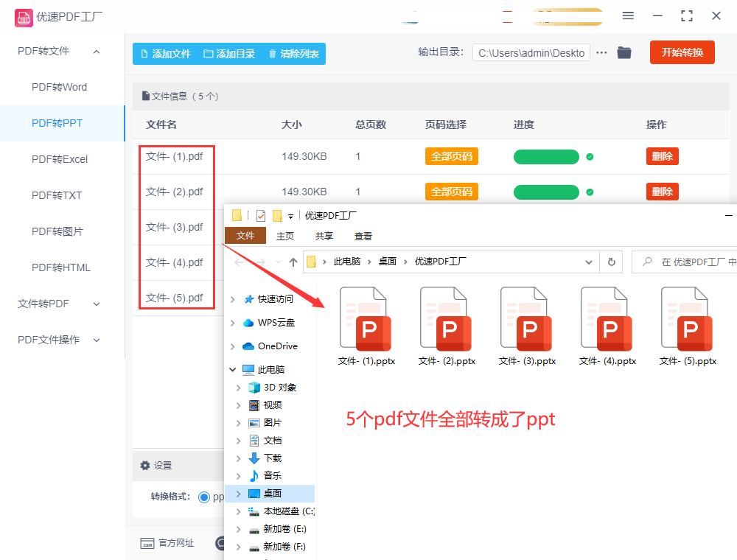Viewport: 737px width, 560px height.
Task: Open the Explorer address bar history dropdown
Action: click(x=588, y=262)
